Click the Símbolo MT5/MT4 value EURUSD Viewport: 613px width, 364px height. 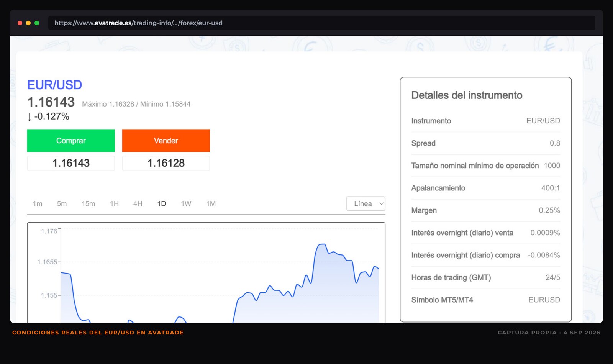(544, 300)
